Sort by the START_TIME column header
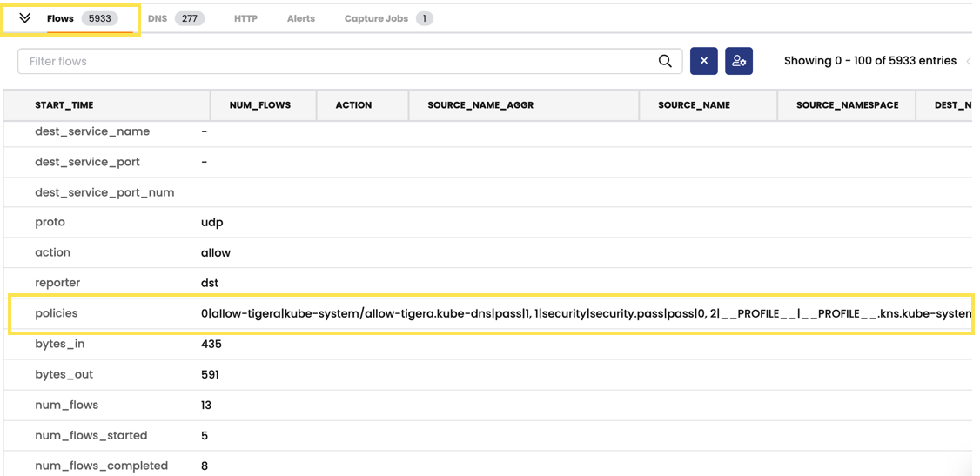Viewport: 980px width, 476px height. [64, 105]
